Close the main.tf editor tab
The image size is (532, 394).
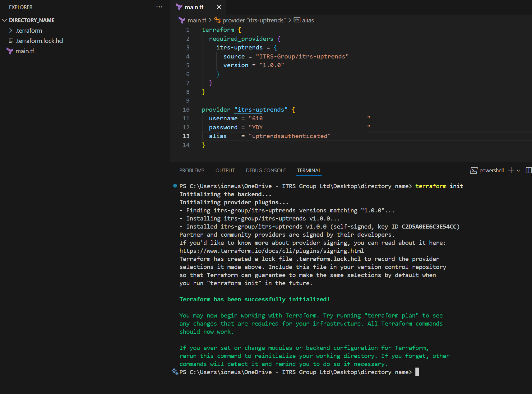(219, 7)
